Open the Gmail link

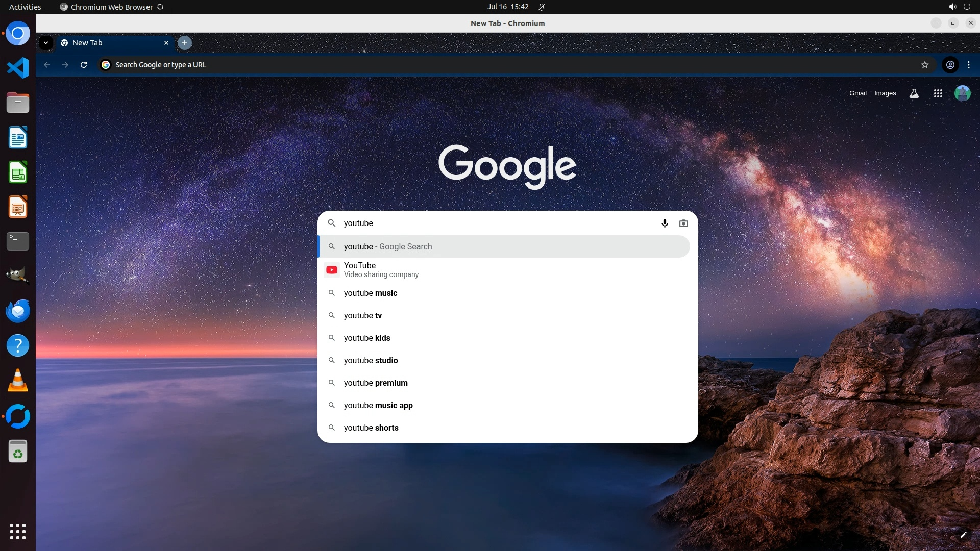point(857,93)
